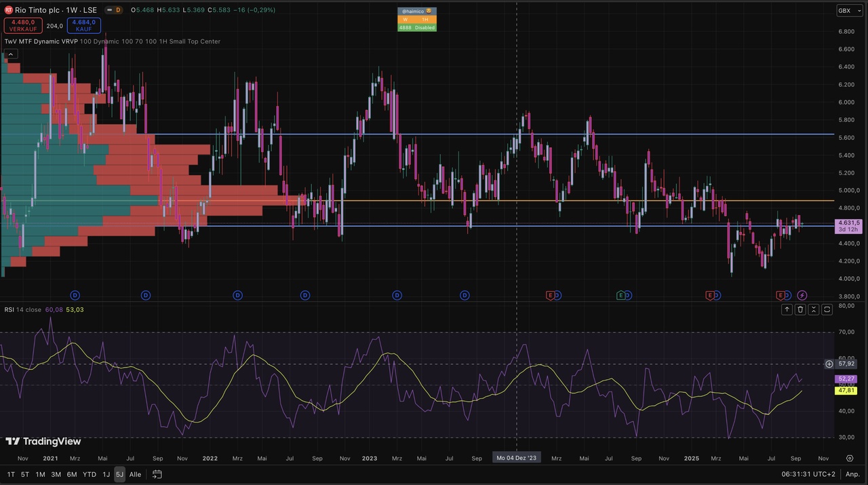Screen dimensions: 868x485
Task: Maximize the RSI pane
Action: point(827,309)
